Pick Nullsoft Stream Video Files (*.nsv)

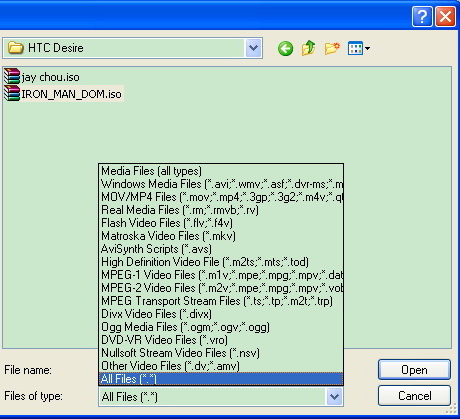click(221, 353)
